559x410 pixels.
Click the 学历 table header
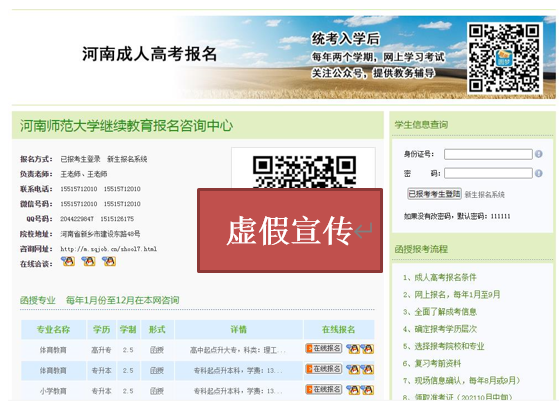(x=102, y=329)
